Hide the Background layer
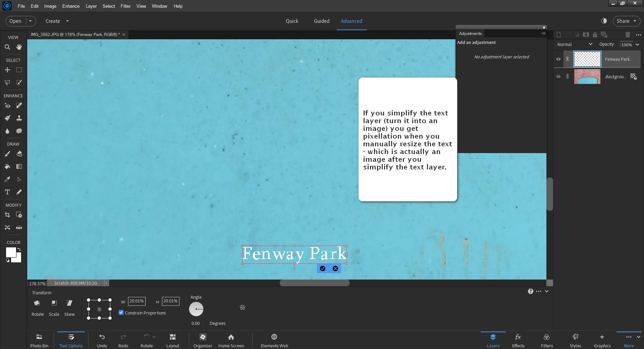The width and height of the screenshot is (644, 349). pyautogui.click(x=558, y=77)
